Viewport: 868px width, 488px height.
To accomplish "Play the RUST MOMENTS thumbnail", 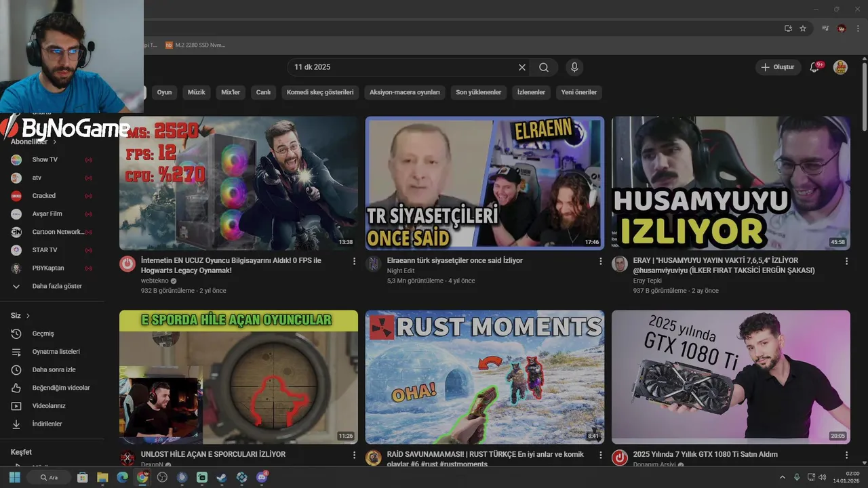I will pyautogui.click(x=485, y=377).
